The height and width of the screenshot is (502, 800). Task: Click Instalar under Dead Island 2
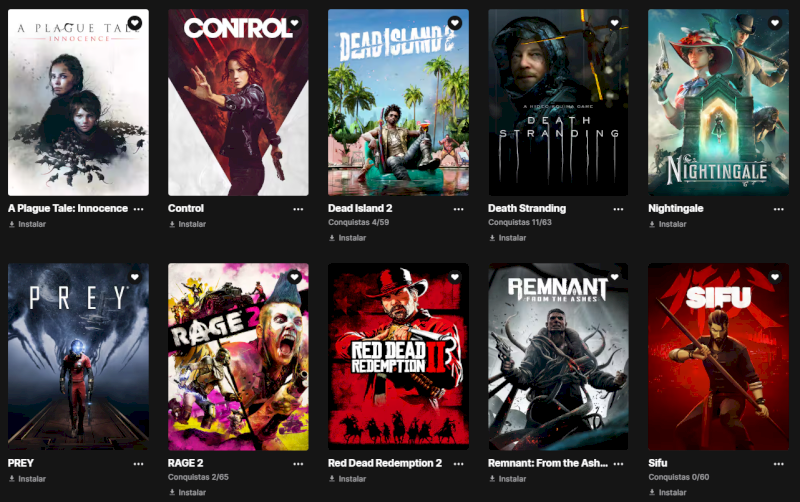pyautogui.click(x=347, y=238)
